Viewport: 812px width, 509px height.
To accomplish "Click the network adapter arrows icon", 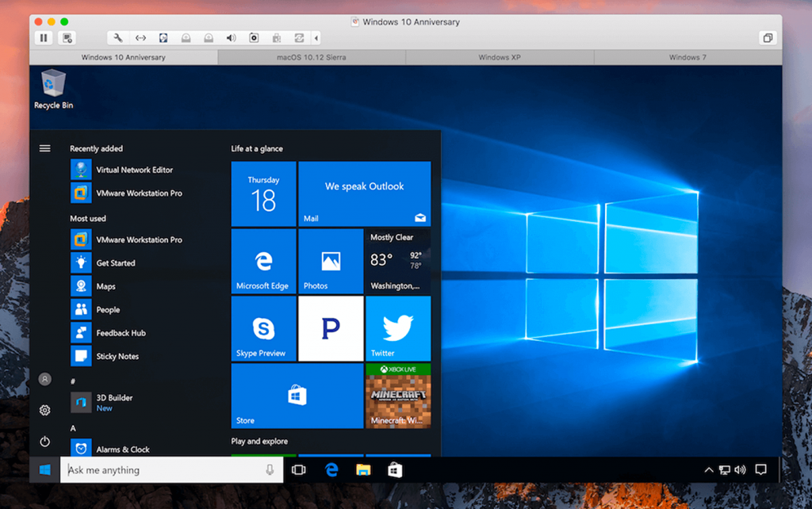I will pyautogui.click(x=140, y=38).
